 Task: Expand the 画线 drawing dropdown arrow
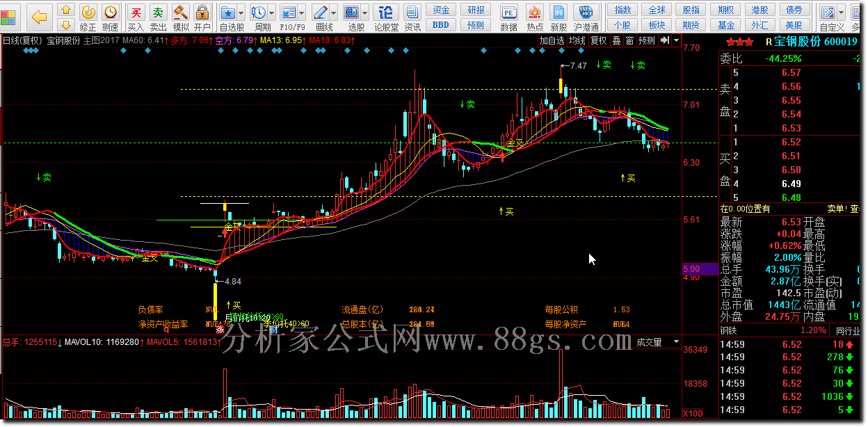coord(334,13)
